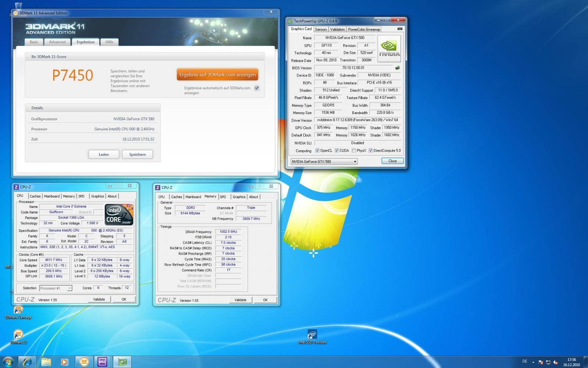The height and width of the screenshot is (368, 588).
Task: Open Caches tab in left CPU-Z window
Action: point(35,196)
